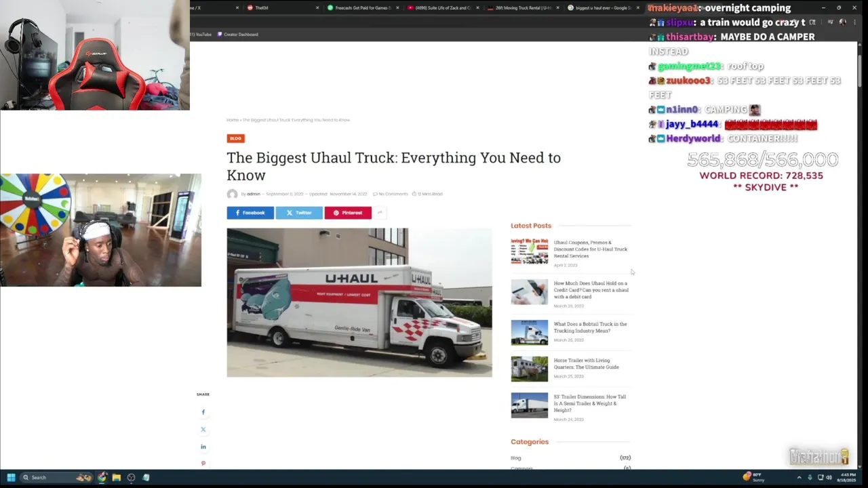Open Uhaul Coupons post thumbnail
This screenshot has height=488, width=868.
[x=530, y=251]
